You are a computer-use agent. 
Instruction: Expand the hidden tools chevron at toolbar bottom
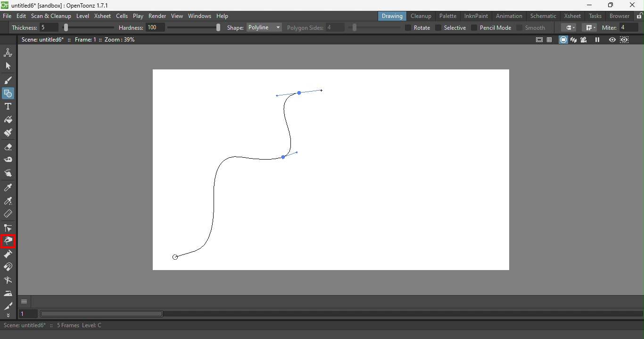[x=8, y=316]
